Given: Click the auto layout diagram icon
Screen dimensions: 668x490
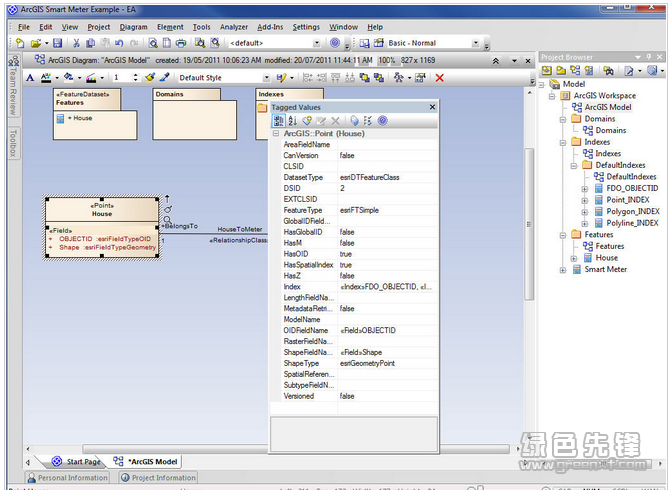Looking at the screenshot, I should click(399, 78).
